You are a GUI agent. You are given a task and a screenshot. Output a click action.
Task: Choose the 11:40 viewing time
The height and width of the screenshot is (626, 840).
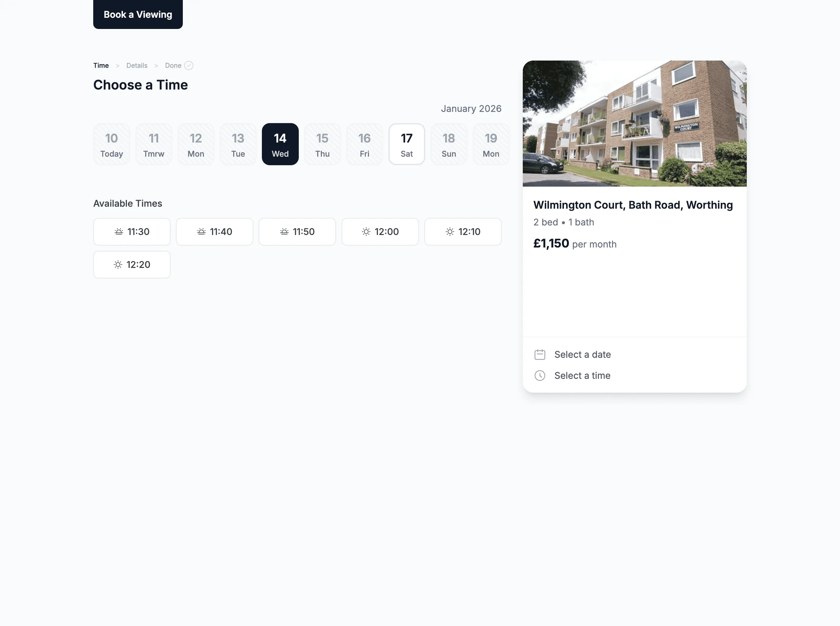point(214,231)
